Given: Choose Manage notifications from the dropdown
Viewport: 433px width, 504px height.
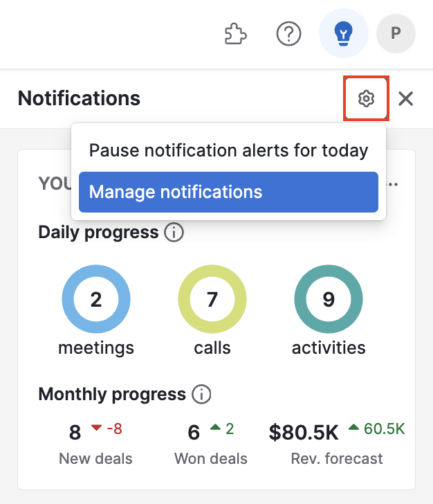Looking at the screenshot, I should (x=228, y=192).
